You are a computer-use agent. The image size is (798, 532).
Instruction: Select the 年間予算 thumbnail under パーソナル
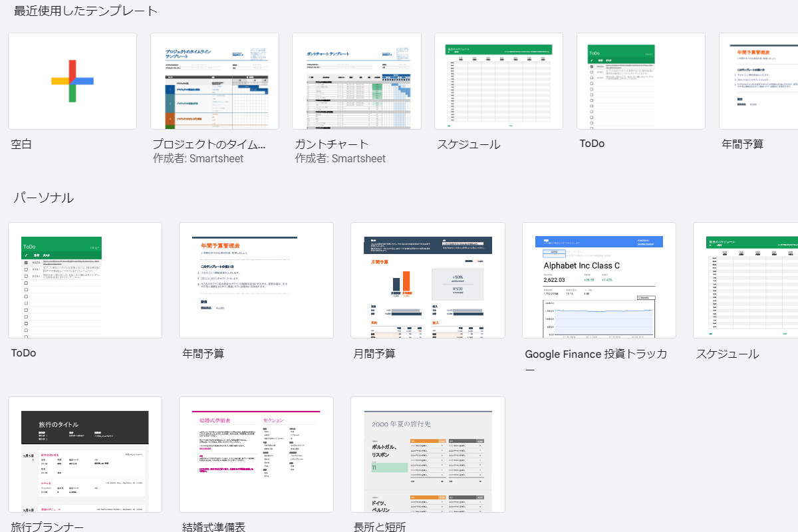pyautogui.click(x=256, y=280)
